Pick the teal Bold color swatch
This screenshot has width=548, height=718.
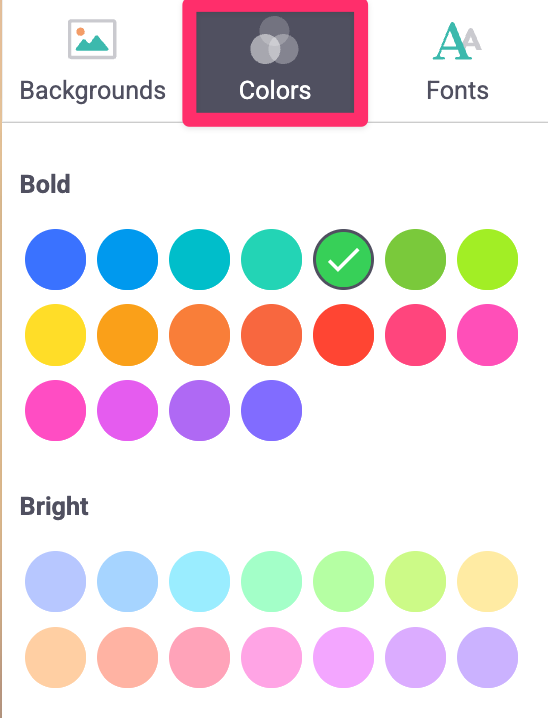(200, 260)
